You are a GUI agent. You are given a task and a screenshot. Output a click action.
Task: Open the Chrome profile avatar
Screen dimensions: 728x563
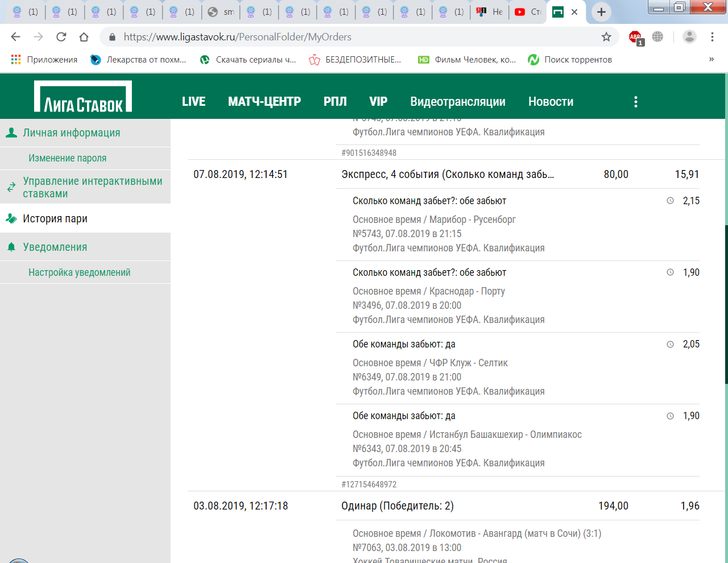coord(689,37)
